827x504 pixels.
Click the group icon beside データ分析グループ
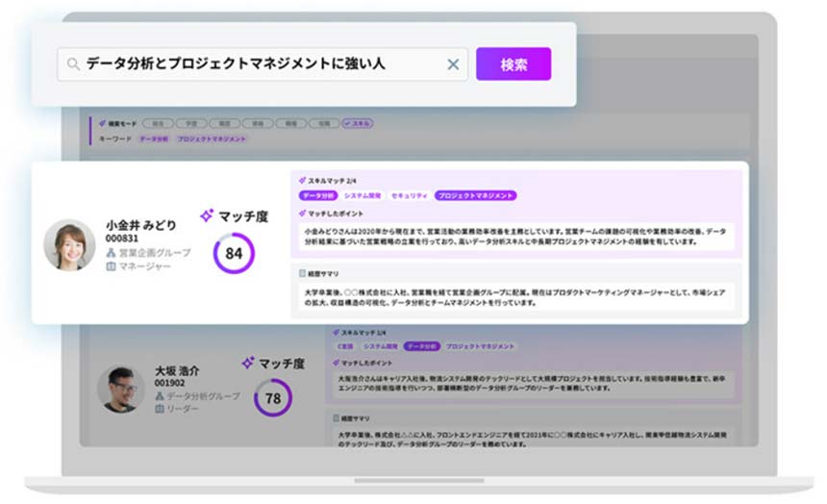[160, 396]
